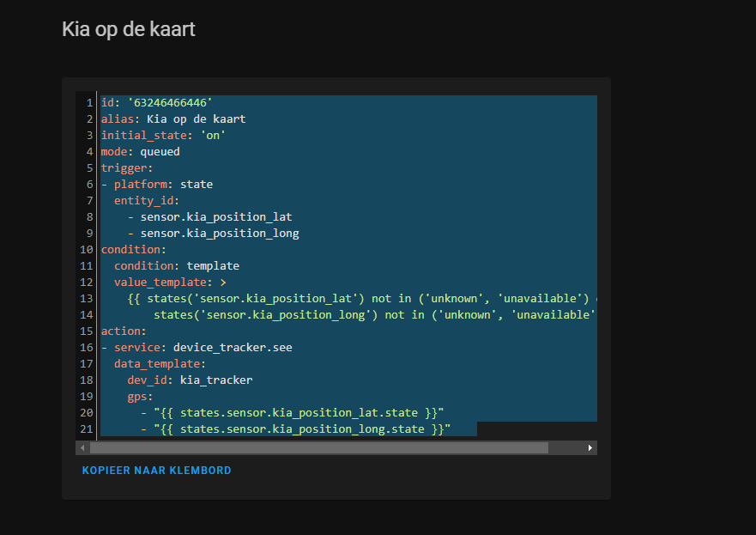Click the 'platform: state' line
Image resolution: width=756 pixels, height=535 pixels.
tap(163, 185)
